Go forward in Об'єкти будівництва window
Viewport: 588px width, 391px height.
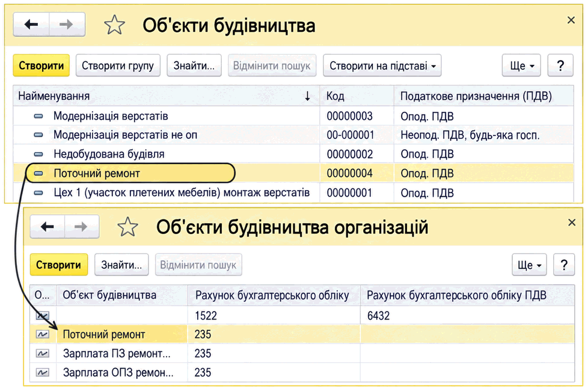click(67, 25)
